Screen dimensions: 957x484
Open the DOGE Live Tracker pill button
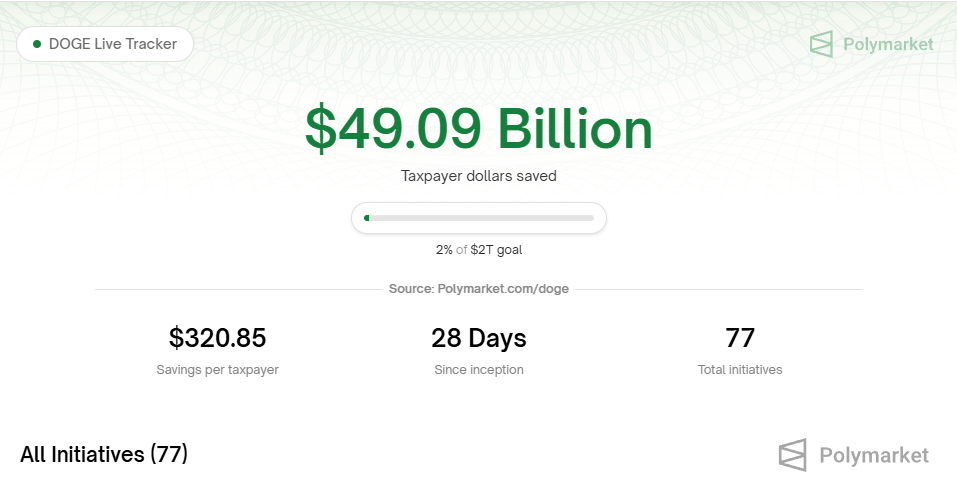pyautogui.click(x=105, y=44)
